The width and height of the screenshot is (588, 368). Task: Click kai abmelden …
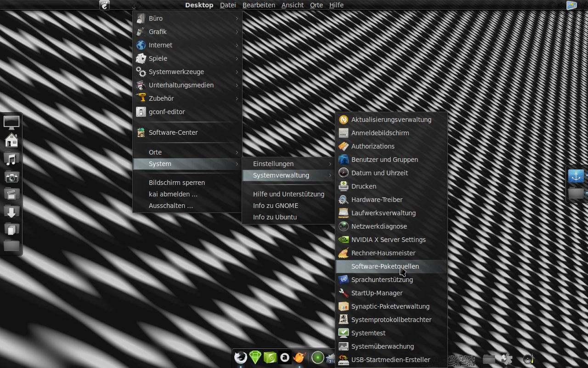[x=187, y=194]
